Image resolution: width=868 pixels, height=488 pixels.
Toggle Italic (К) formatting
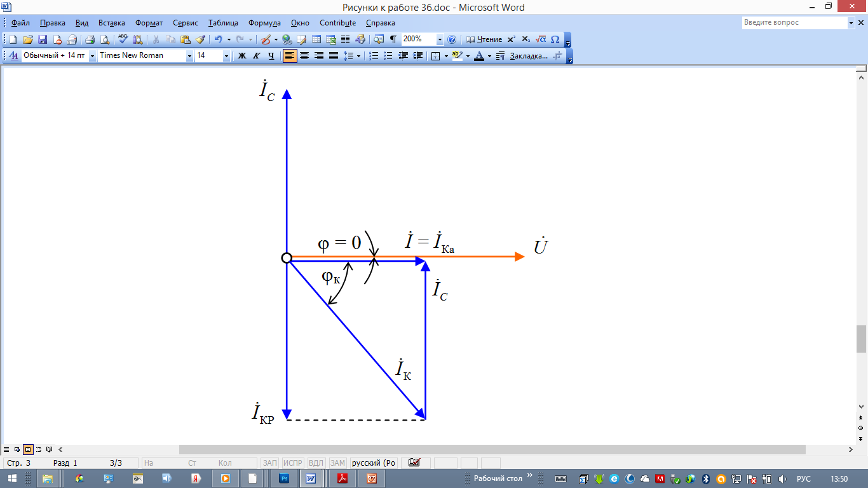[257, 56]
